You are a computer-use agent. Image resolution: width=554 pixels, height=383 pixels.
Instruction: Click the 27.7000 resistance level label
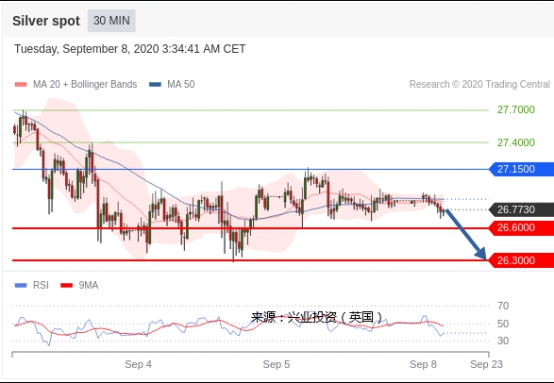coord(516,110)
